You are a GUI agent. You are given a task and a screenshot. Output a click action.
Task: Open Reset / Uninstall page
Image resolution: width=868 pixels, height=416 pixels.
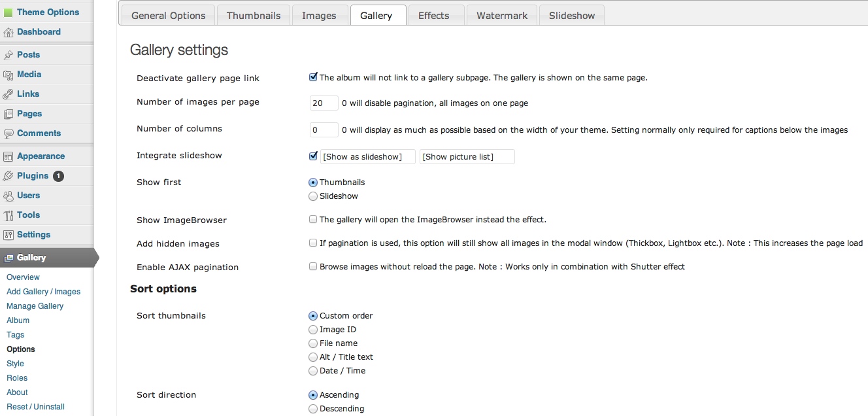coord(36,407)
